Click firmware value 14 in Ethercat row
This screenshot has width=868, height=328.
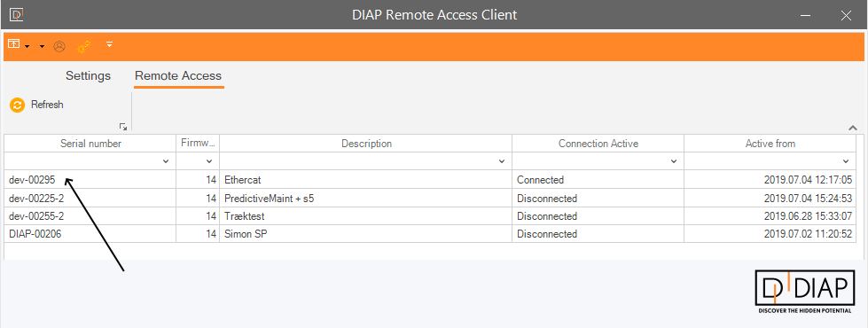[211, 180]
